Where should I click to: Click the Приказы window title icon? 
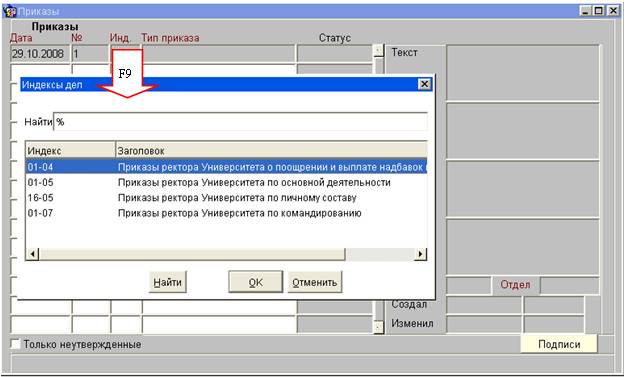tap(10, 11)
